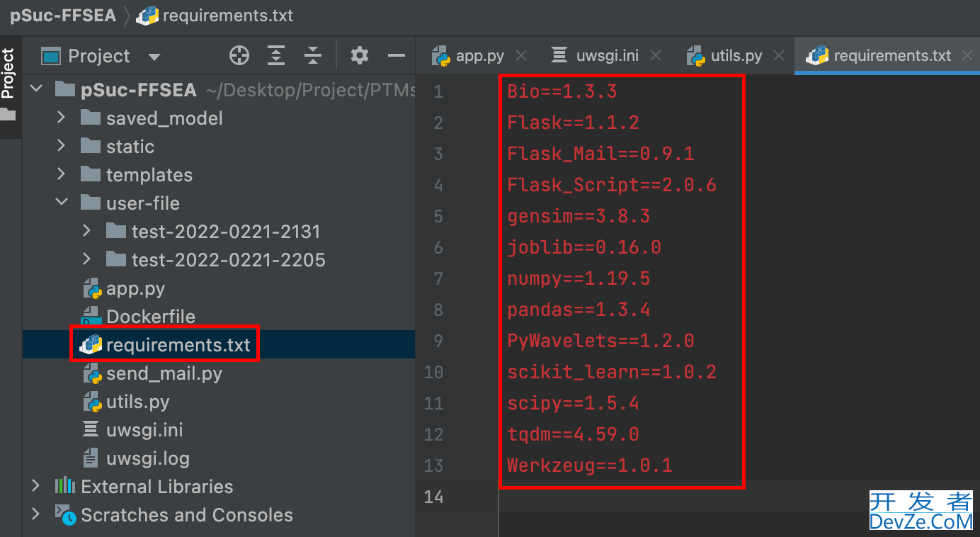
Task: Expand the test-2022-0221-2205 folder
Action: tap(87, 259)
